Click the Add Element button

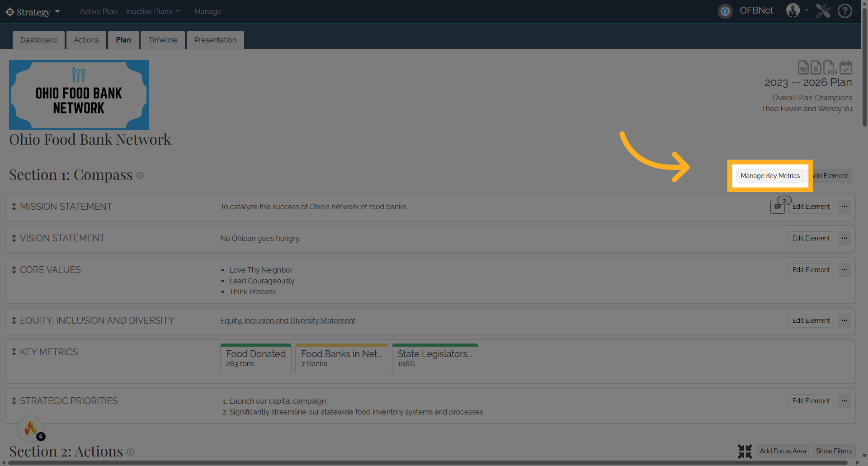coord(830,176)
